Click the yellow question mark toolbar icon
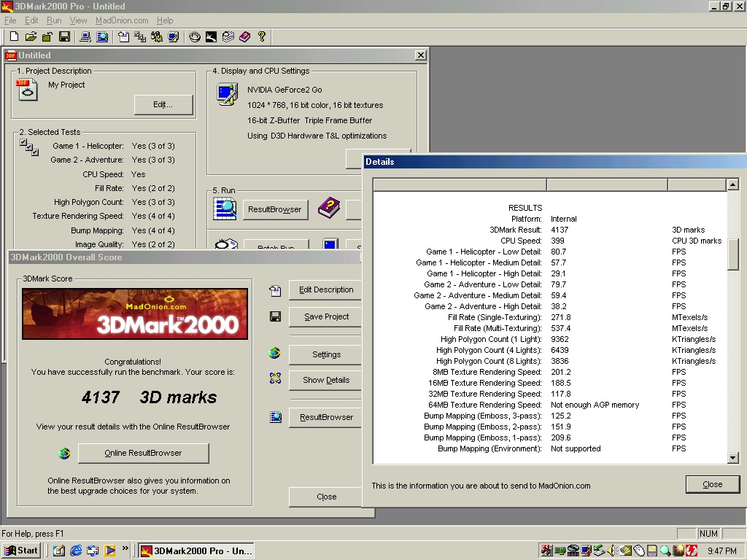Screen dimensions: 747x560 click(262, 36)
